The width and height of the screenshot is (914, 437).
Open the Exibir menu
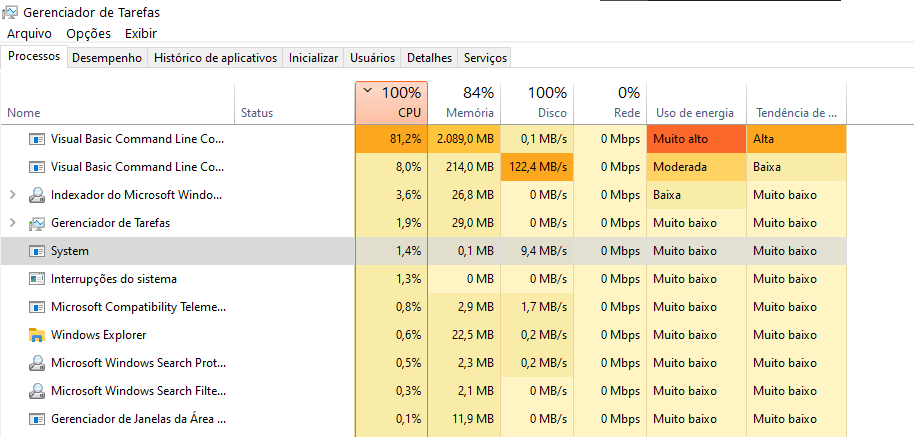[140, 34]
